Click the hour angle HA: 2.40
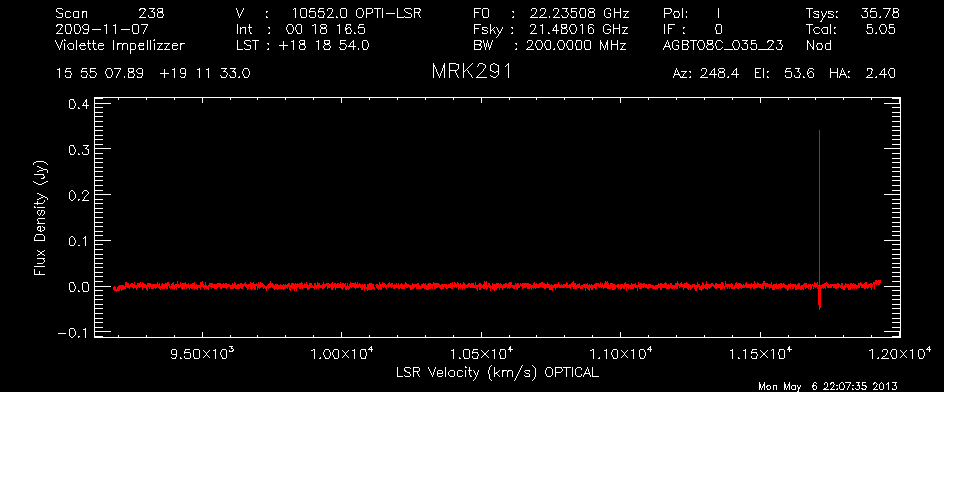Image resolution: width=962 pixels, height=490 pixels. (x=862, y=74)
